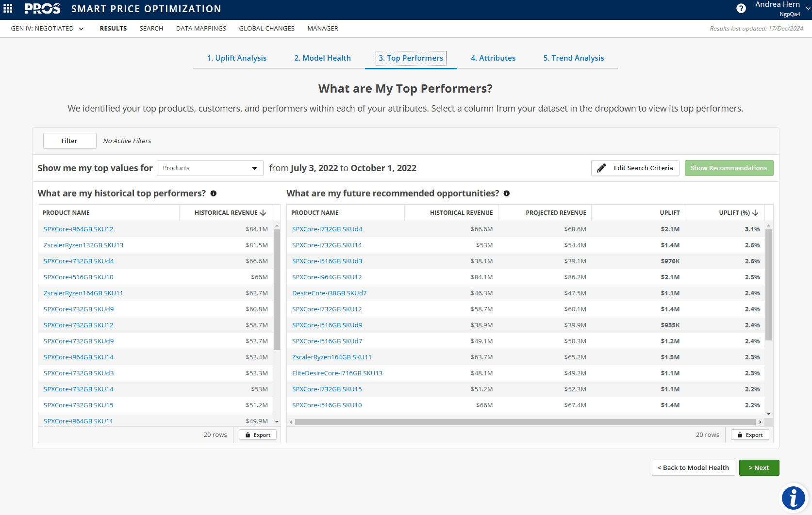Open the Products dropdown selector
The image size is (812, 515).
(210, 168)
